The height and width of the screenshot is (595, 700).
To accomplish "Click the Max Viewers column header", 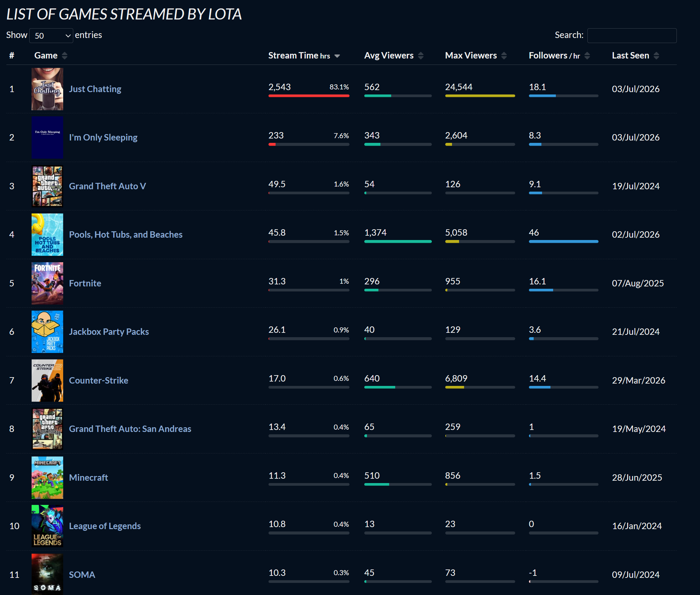I will (x=471, y=55).
